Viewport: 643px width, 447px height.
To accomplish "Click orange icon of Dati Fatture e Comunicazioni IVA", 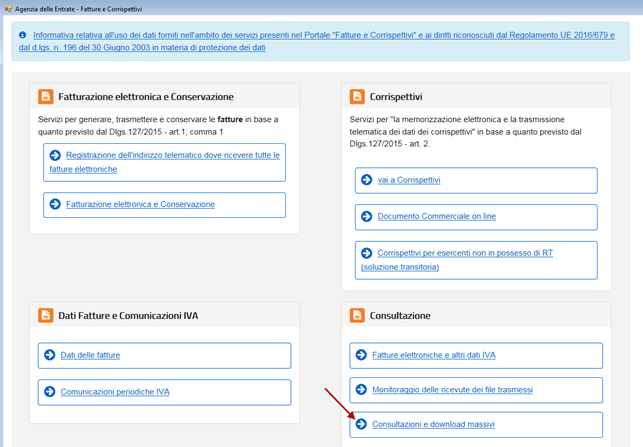I will tap(45, 315).
